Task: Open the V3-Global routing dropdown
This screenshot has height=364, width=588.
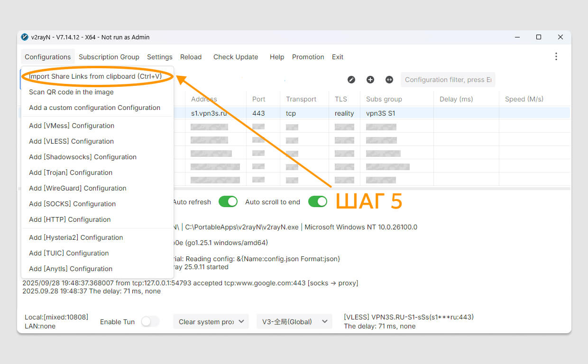Action: 294,321
